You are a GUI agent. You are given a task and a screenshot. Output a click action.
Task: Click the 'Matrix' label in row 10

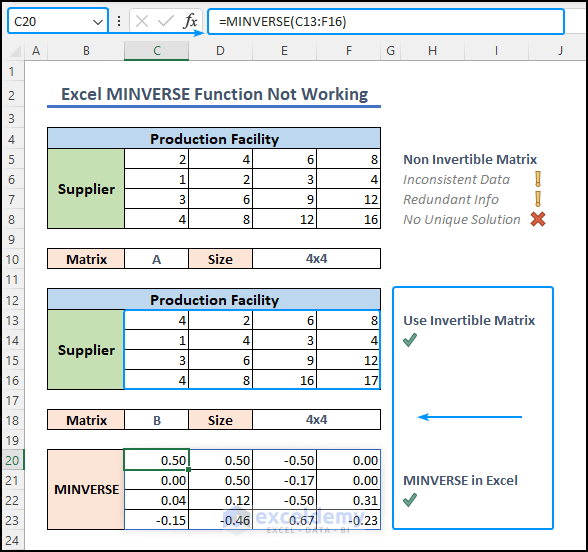click(86, 259)
